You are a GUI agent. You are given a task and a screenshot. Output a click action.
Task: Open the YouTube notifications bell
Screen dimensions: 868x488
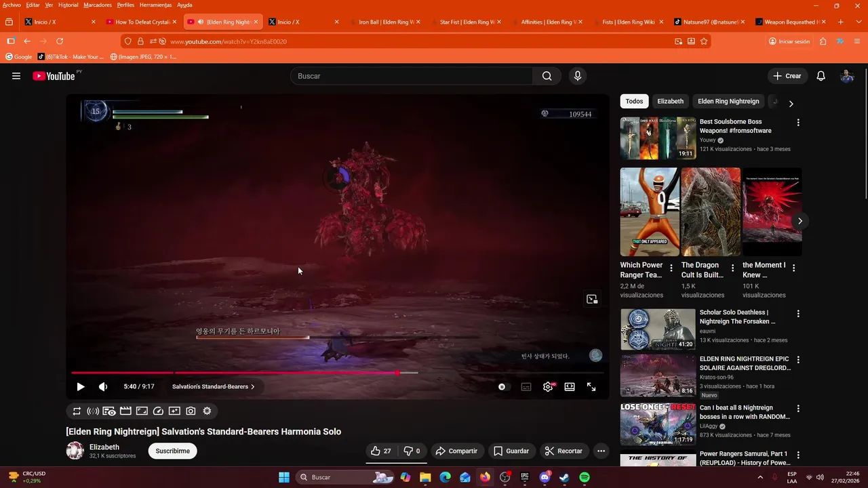[821, 76]
